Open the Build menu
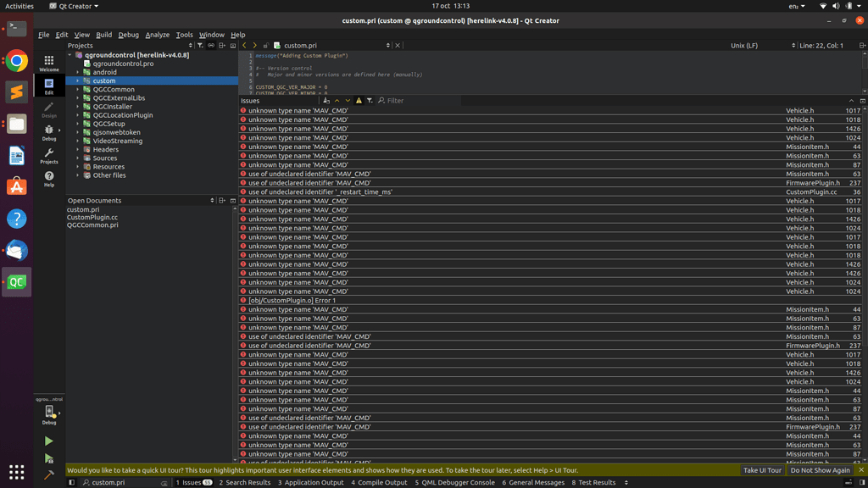 [103, 35]
